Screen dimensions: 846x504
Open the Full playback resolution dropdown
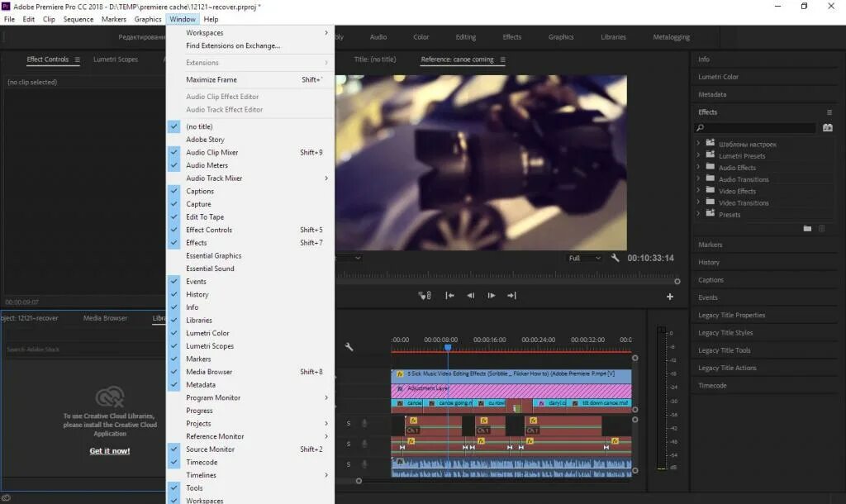[585, 259]
